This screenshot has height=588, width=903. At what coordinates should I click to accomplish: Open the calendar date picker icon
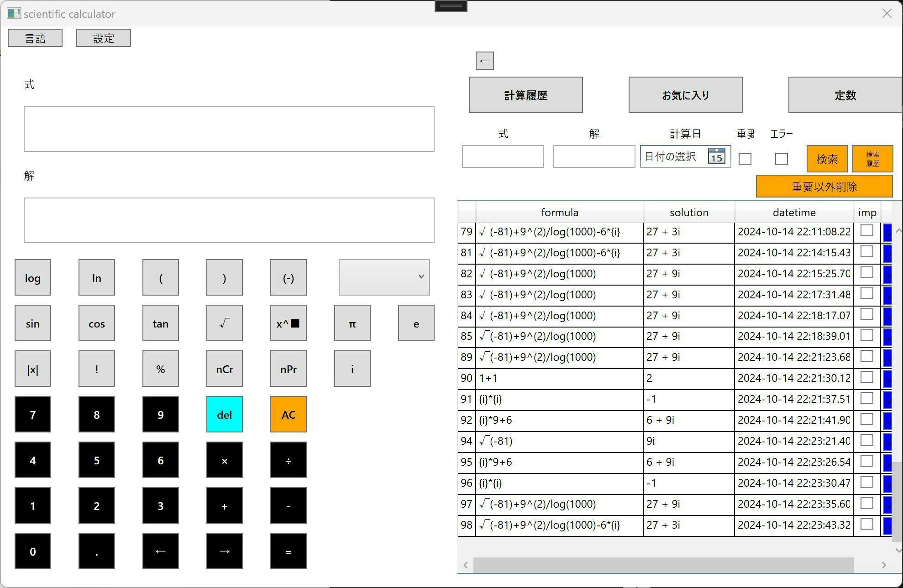[x=716, y=156]
